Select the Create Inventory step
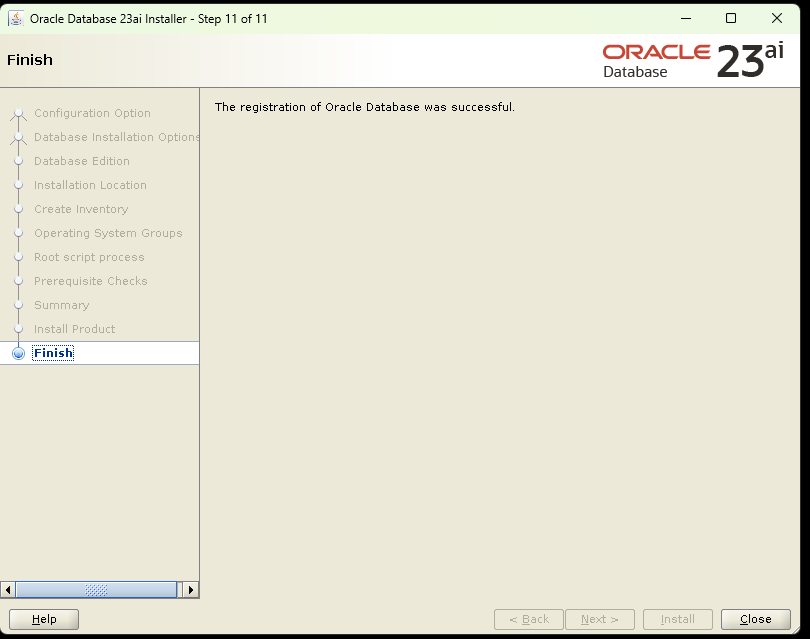 80,209
